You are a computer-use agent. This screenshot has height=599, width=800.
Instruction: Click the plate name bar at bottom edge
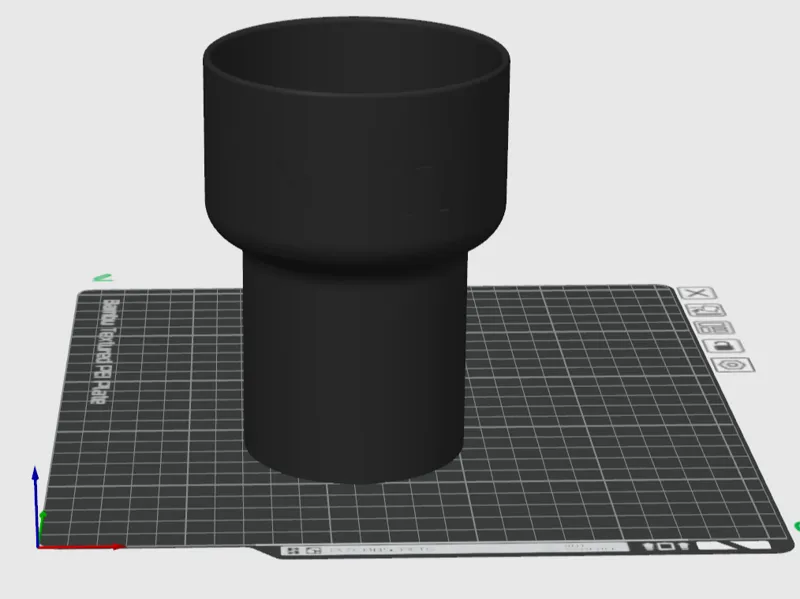click(453, 550)
